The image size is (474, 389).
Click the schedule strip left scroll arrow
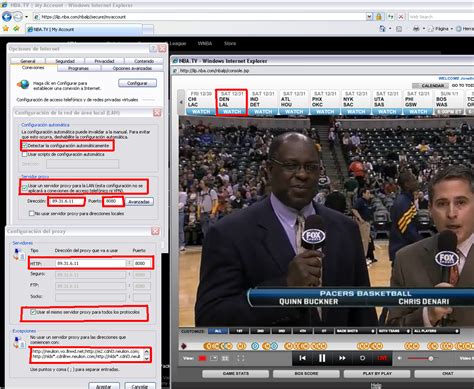click(181, 102)
